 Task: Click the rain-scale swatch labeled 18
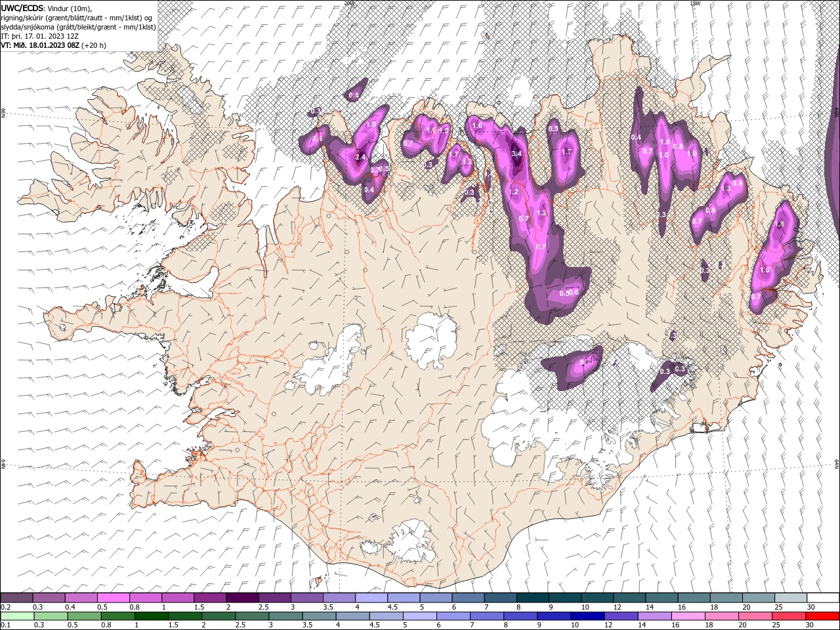[x=721, y=616]
